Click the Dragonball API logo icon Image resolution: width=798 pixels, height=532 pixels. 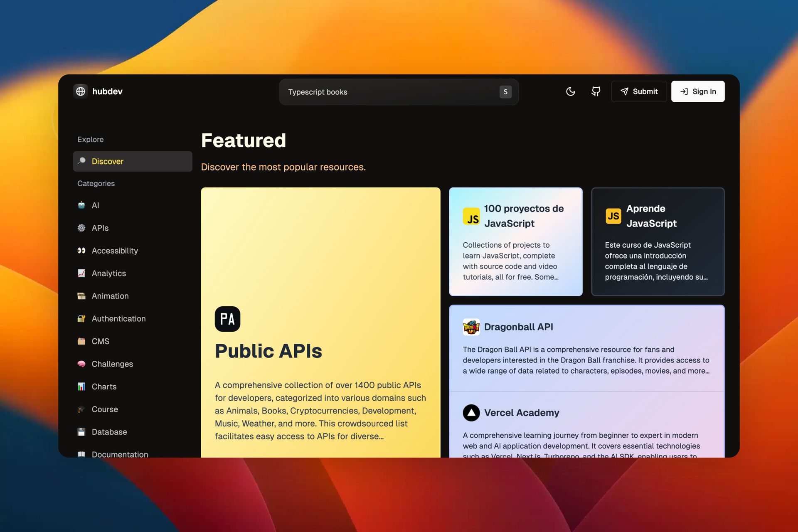(x=471, y=327)
